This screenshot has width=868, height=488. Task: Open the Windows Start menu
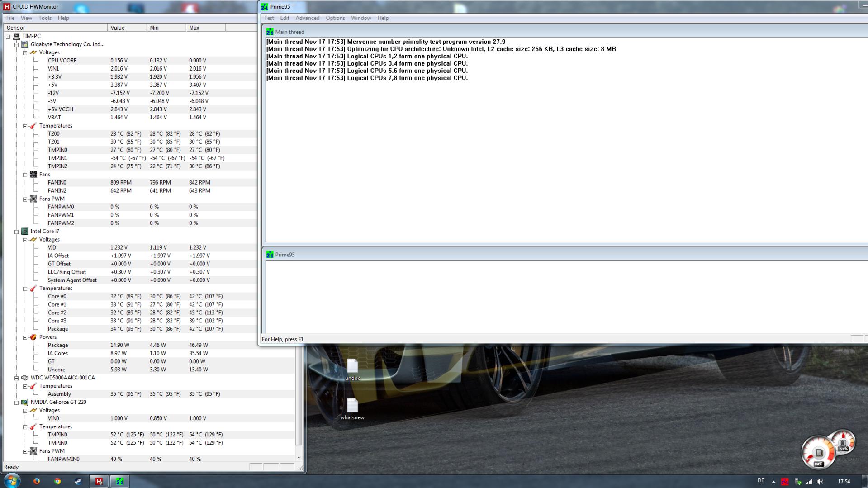pos(12,481)
